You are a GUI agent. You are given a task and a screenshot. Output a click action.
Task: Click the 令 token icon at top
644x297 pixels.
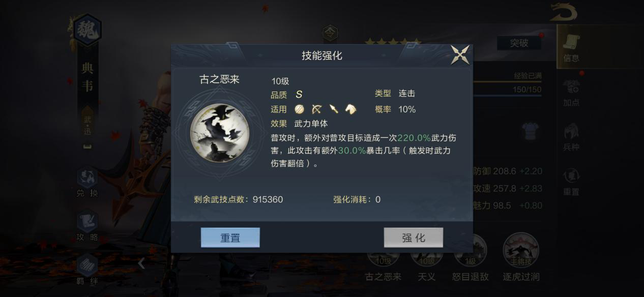point(330,34)
